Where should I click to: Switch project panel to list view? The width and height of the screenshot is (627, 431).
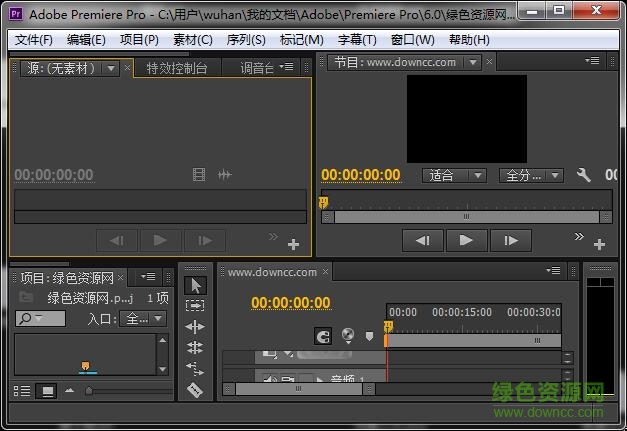coord(23,391)
